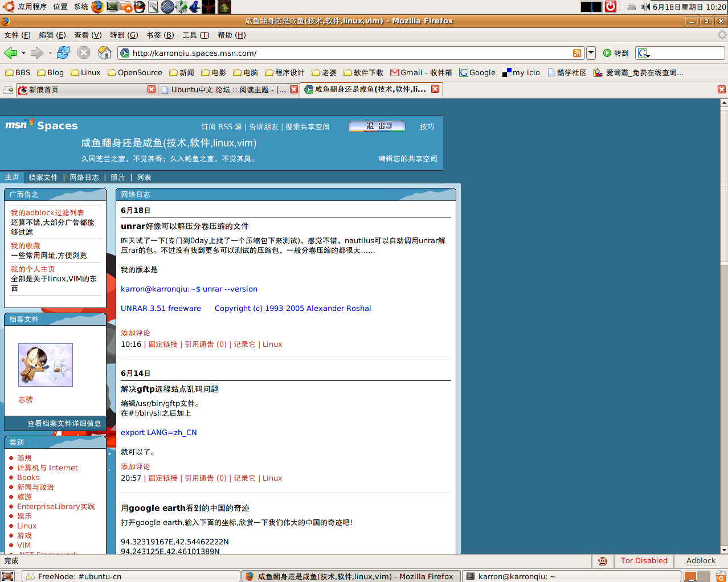Open the 工具 (T) tools menu

196,35
